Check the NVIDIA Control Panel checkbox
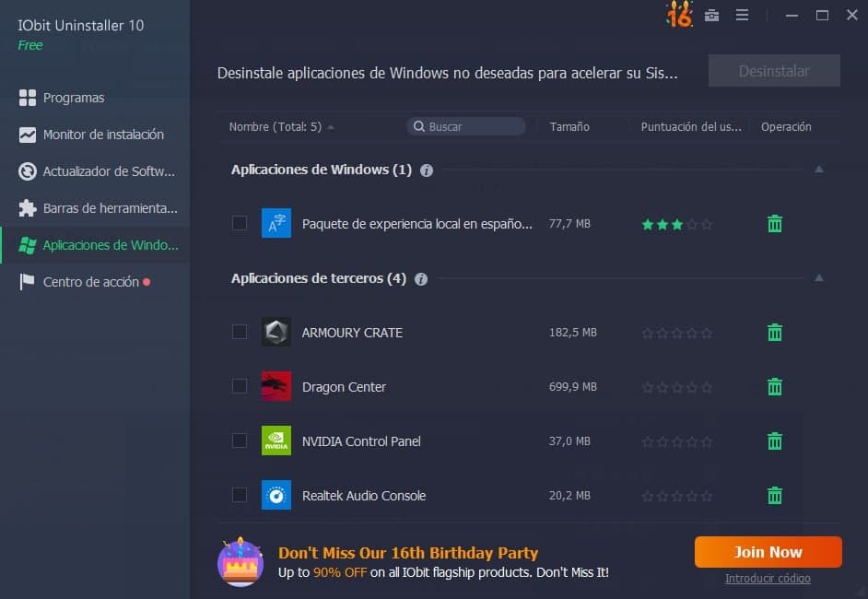The width and height of the screenshot is (868, 599). click(240, 440)
